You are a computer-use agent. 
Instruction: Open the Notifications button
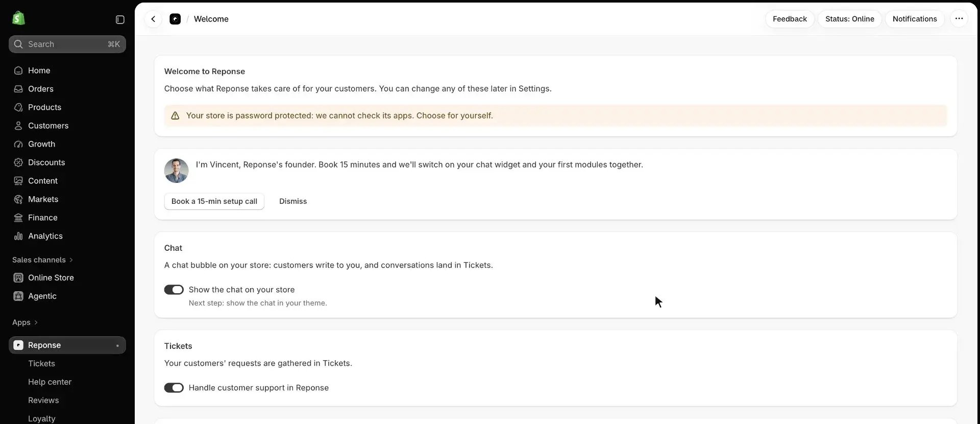[x=915, y=19]
